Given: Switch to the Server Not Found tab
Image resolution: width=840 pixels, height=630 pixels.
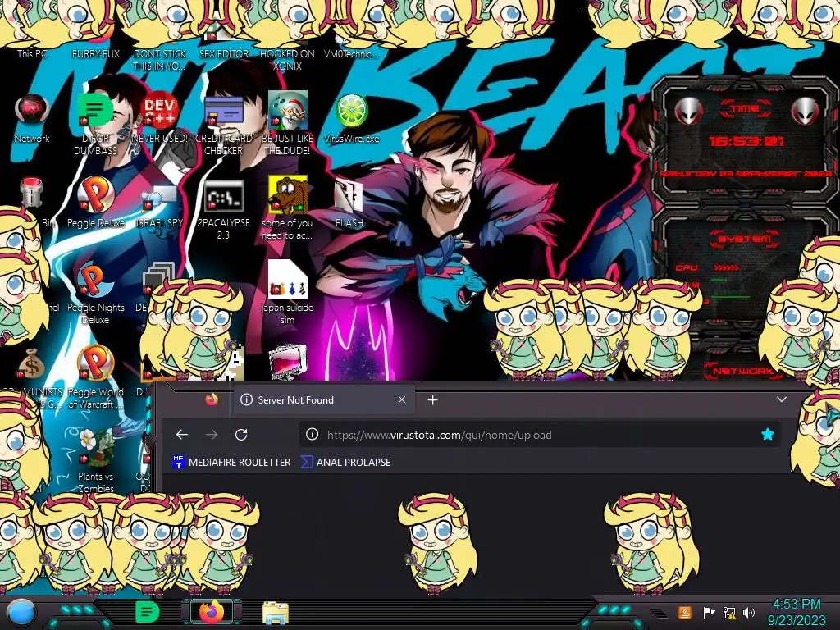Looking at the screenshot, I should [x=324, y=399].
